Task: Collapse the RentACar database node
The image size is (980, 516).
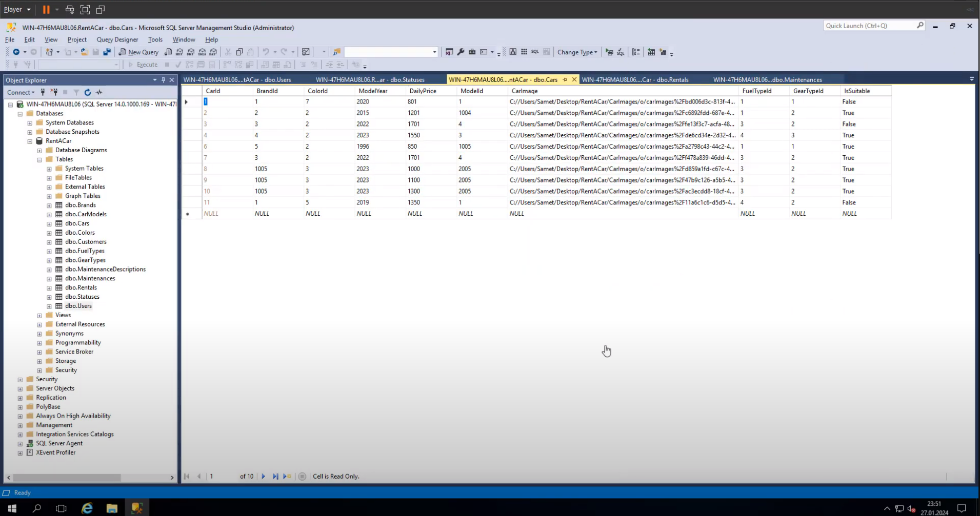Action: [30, 141]
